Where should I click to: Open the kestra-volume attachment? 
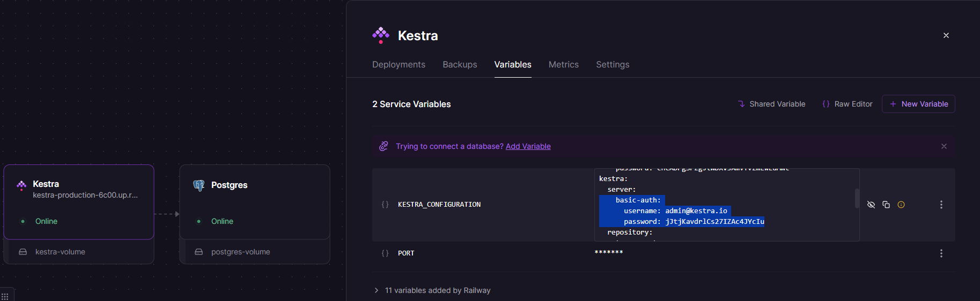[x=79, y=252]
